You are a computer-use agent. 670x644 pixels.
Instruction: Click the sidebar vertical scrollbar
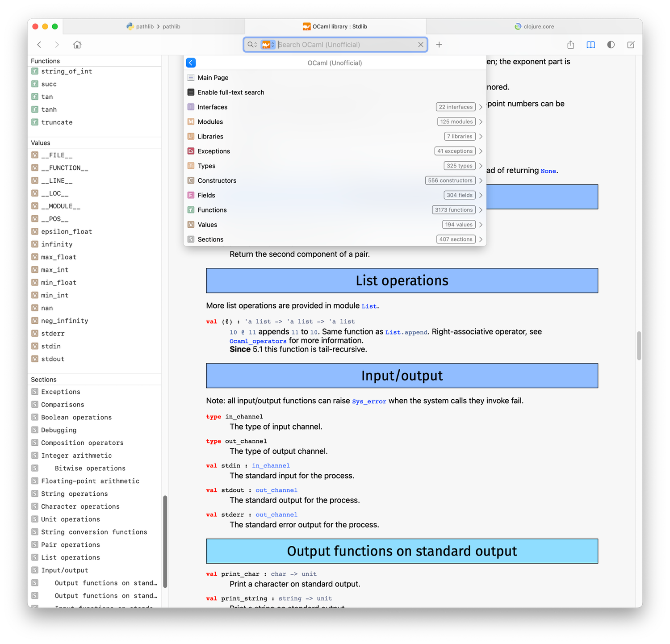pos(165,541)
